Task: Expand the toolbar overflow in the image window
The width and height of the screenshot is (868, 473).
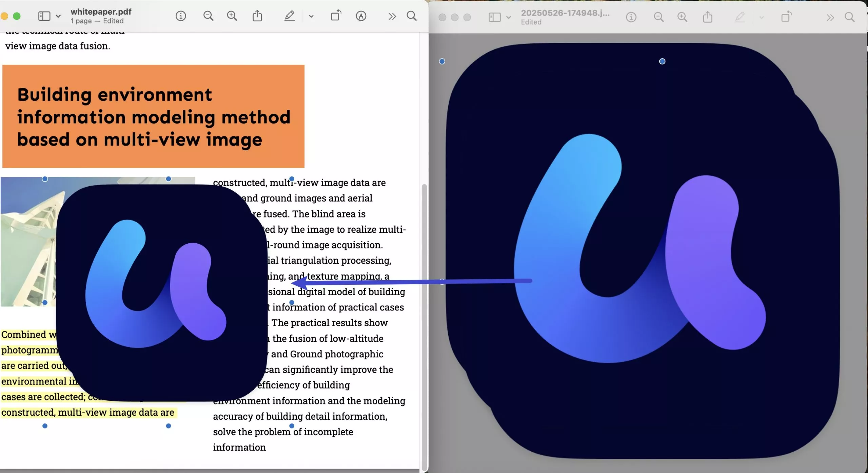Action: pyautogui.click(x=830, y=17)
